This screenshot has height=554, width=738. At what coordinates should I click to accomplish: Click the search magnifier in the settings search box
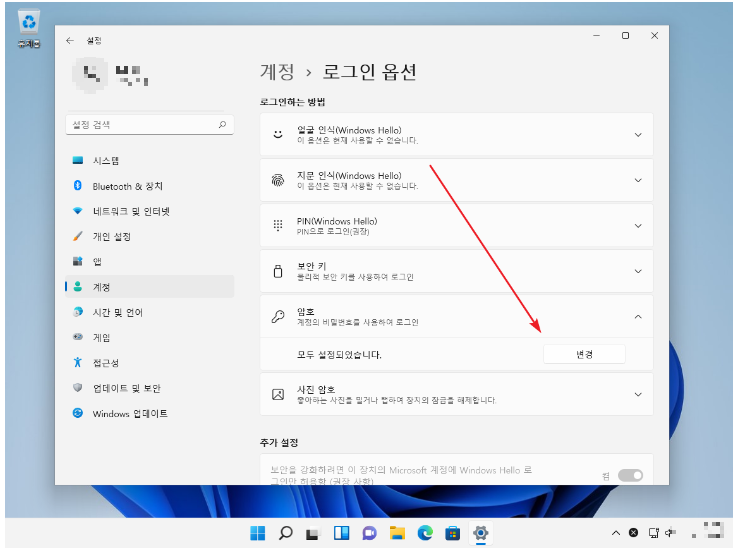222,125
